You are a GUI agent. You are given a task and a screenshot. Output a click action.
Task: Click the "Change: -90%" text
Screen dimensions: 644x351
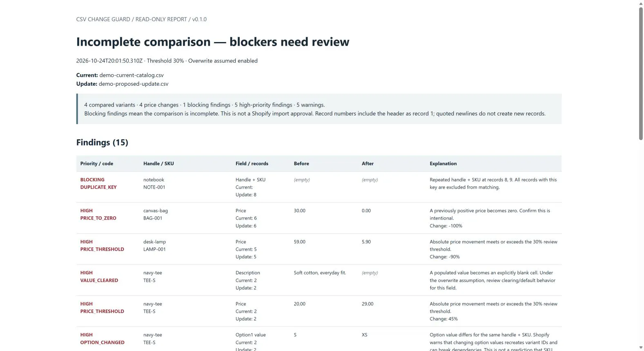[x=445, y=257]
